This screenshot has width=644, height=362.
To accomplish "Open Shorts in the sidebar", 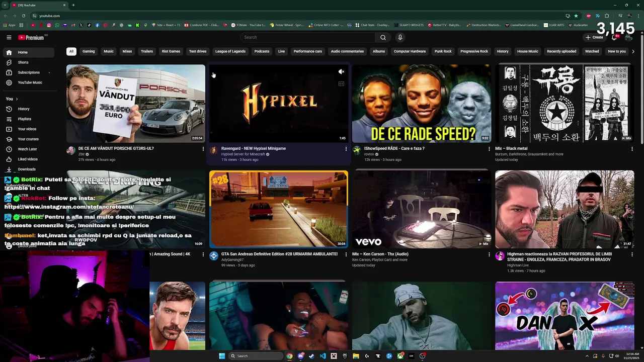I will [30, 62].
